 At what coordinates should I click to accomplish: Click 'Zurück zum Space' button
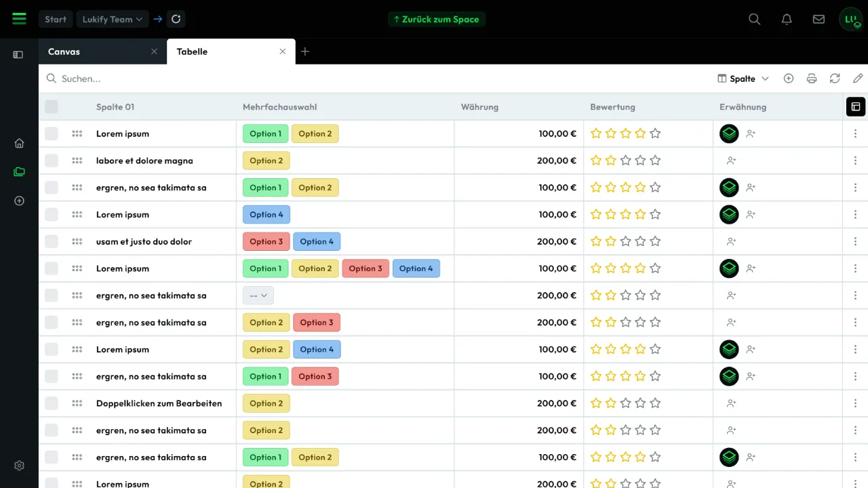[437, 19]
